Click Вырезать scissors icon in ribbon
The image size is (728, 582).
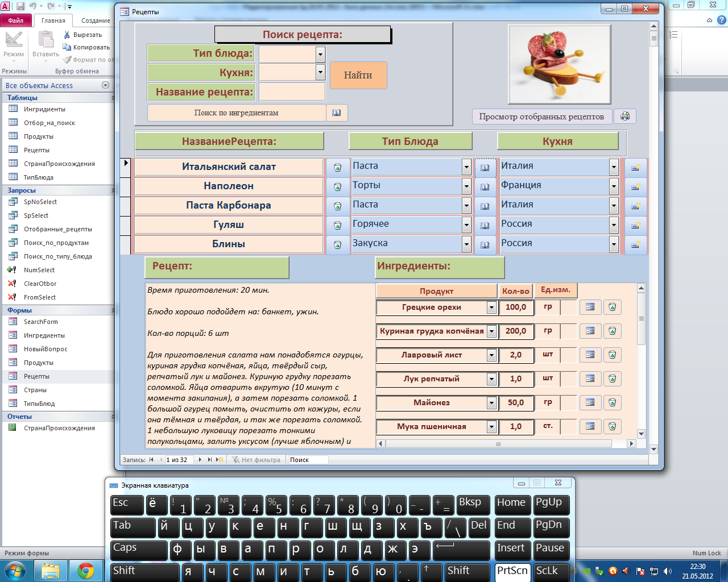67,35
